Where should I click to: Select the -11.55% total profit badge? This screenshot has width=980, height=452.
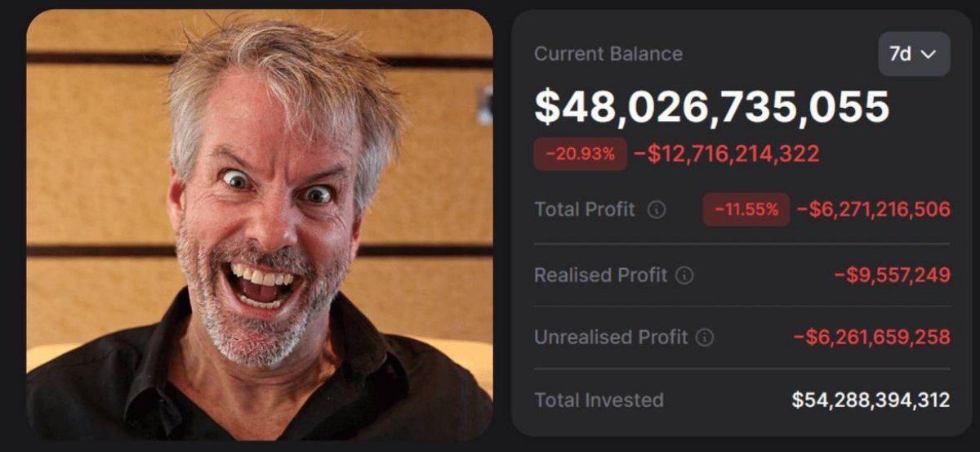(x=746, y=209)
